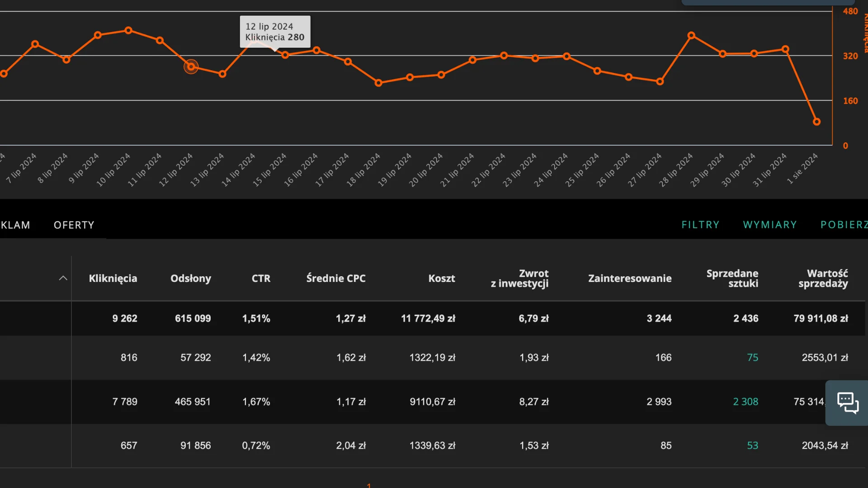Sort by CTR column header

[261, 278]
